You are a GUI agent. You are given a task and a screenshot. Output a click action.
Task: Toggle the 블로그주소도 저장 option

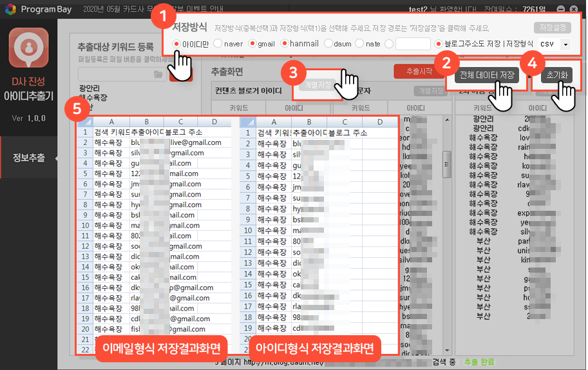pos(439,44)
